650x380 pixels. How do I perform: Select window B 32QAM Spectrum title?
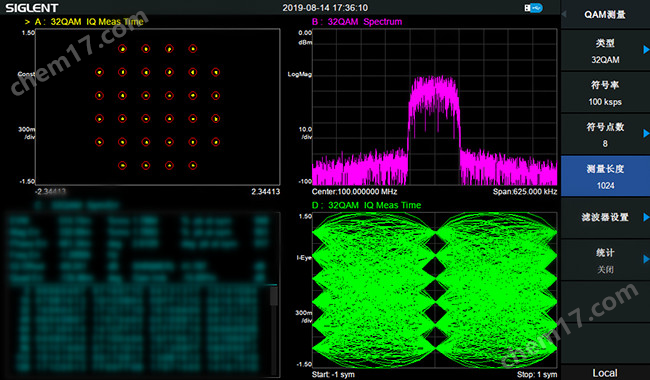coord(357,22)
